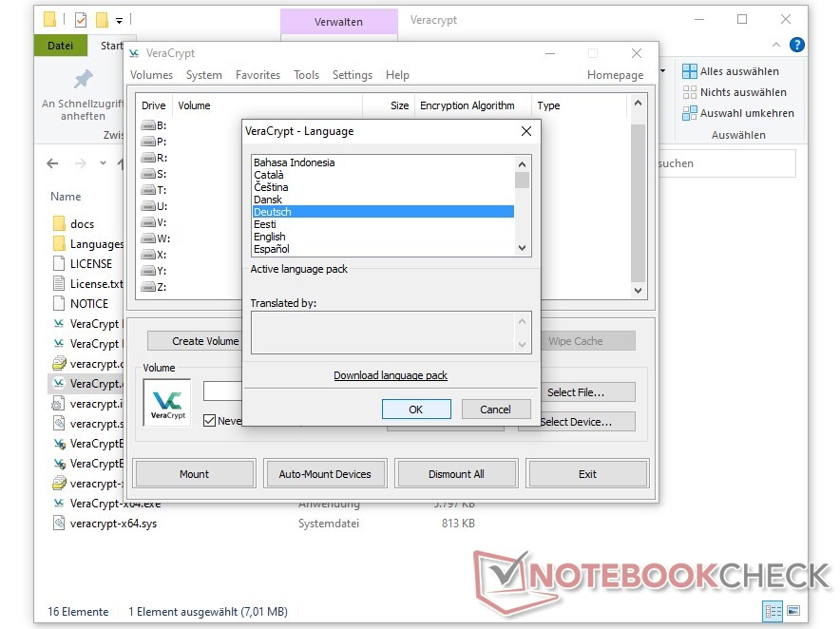The width and height of the screenshot is (840, 629).
Task: Click the Dismount All button
Action: (456, 473)
